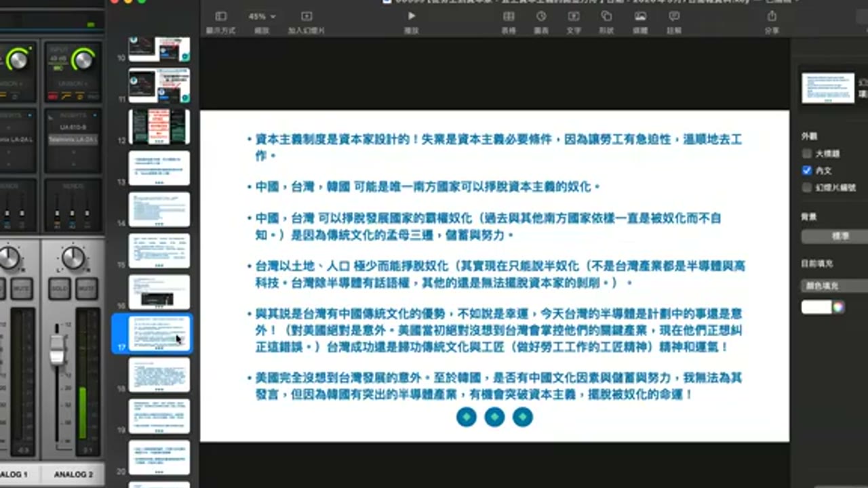Click the white fill color swatch
Viewport: 868px width, 488px height.
(816, 307)
